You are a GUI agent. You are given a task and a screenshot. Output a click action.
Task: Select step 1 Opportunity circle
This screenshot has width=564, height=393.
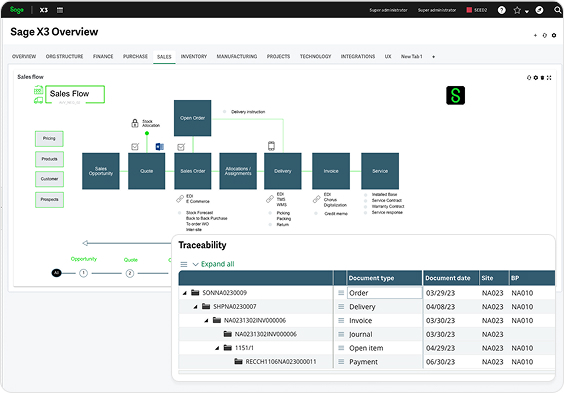[83, 273]
